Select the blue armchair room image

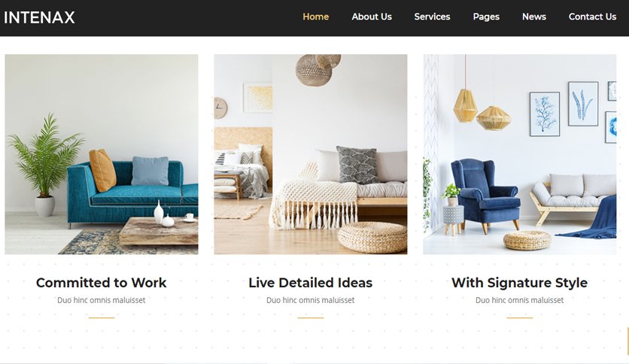click(x=519, y=154)
